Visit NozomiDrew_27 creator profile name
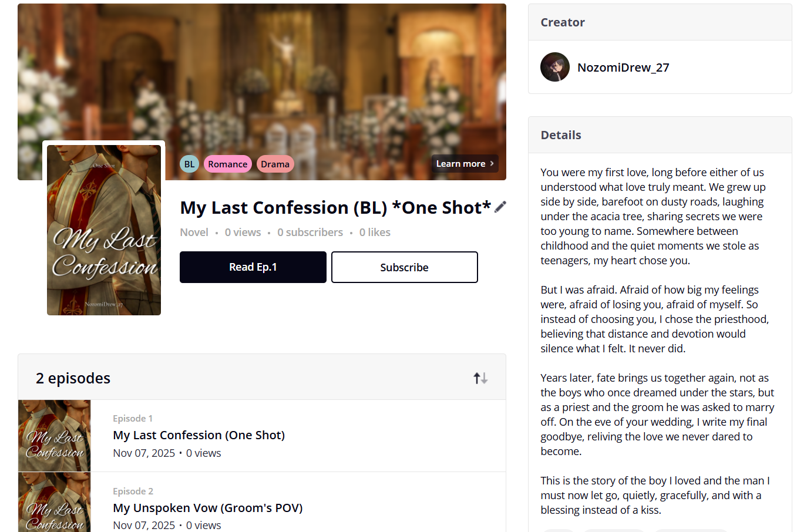 [623, 68]
